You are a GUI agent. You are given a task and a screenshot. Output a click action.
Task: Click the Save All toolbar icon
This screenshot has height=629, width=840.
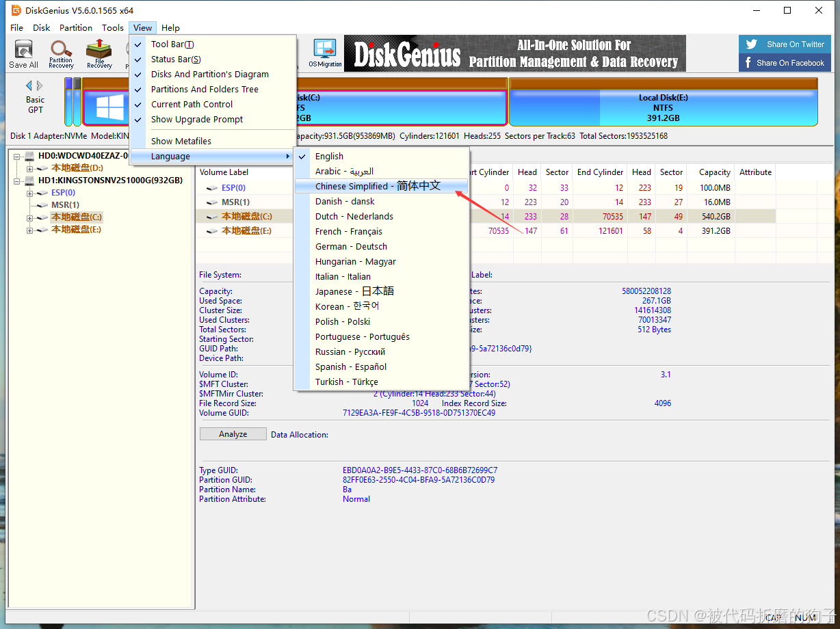point(23,54)
